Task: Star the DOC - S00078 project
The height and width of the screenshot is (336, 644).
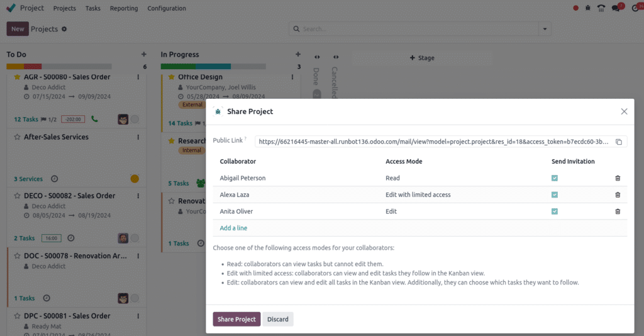Action: (x=17, y=255)
